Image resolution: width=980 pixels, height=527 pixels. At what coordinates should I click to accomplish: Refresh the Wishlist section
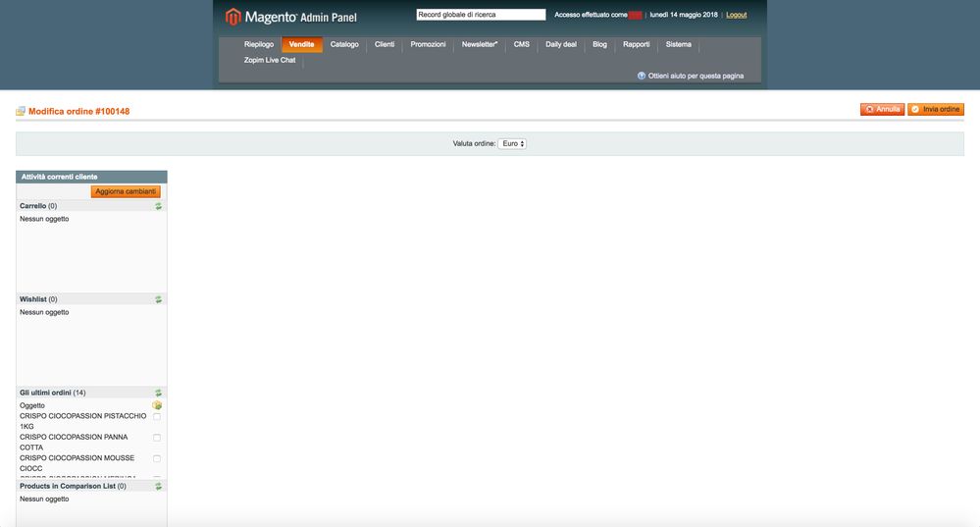[159, 299]
